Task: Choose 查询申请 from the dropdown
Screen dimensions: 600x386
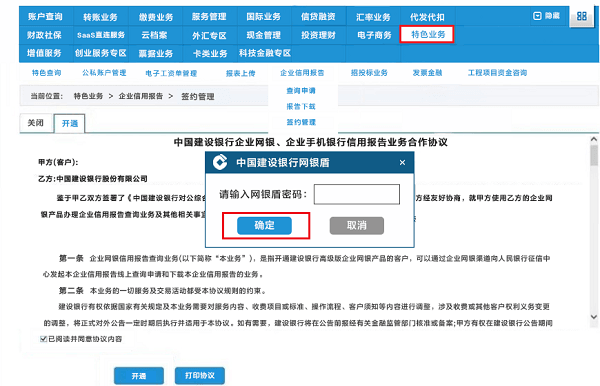Action: 301,91
